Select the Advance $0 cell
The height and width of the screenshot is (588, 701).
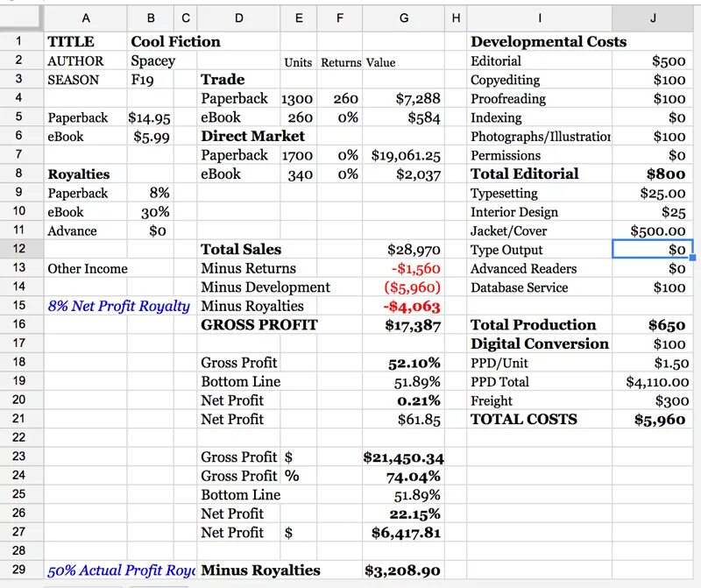pos(151,230)
